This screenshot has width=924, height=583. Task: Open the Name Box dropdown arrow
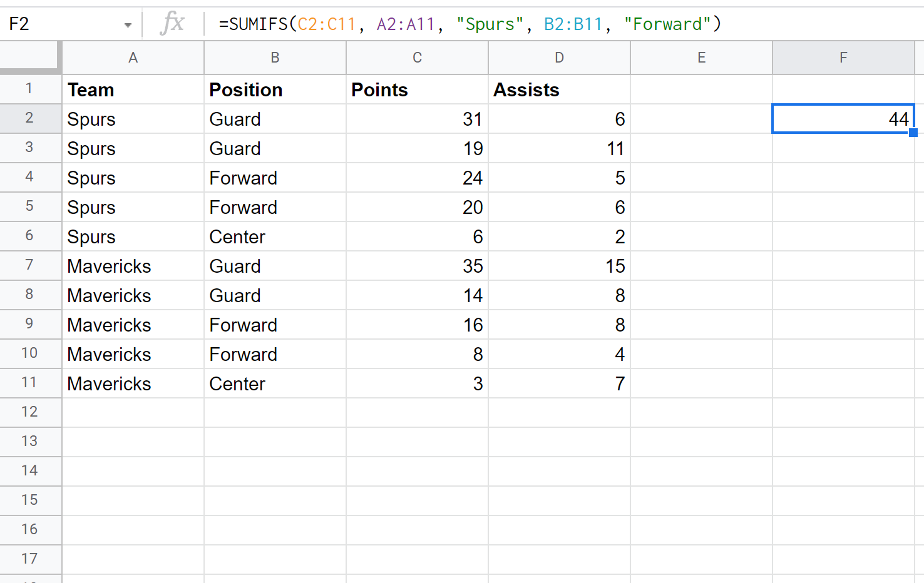click(128, 25)
